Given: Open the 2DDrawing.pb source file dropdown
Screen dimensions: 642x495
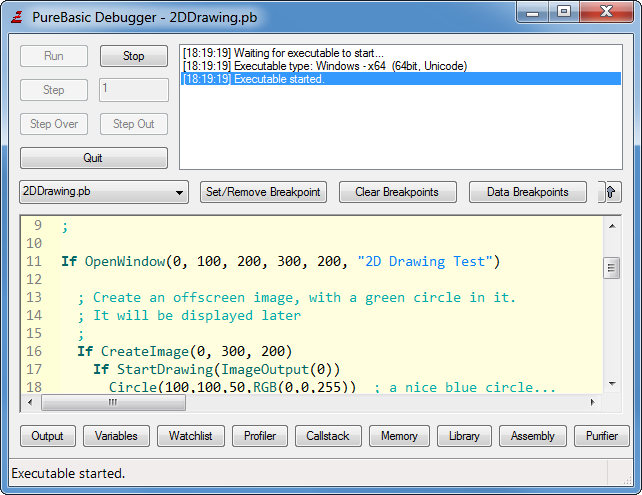Looking at the screenshot, I should tap(104, 192).
